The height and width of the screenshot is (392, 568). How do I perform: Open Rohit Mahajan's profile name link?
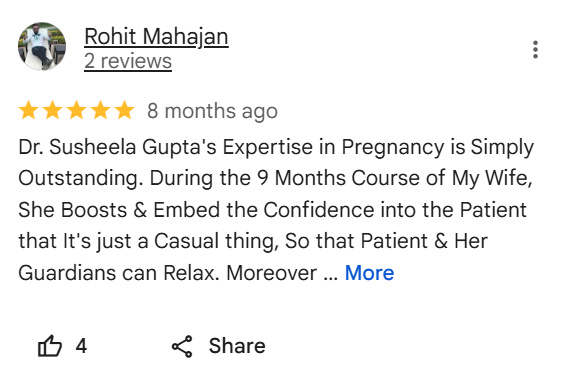[156, 37]
